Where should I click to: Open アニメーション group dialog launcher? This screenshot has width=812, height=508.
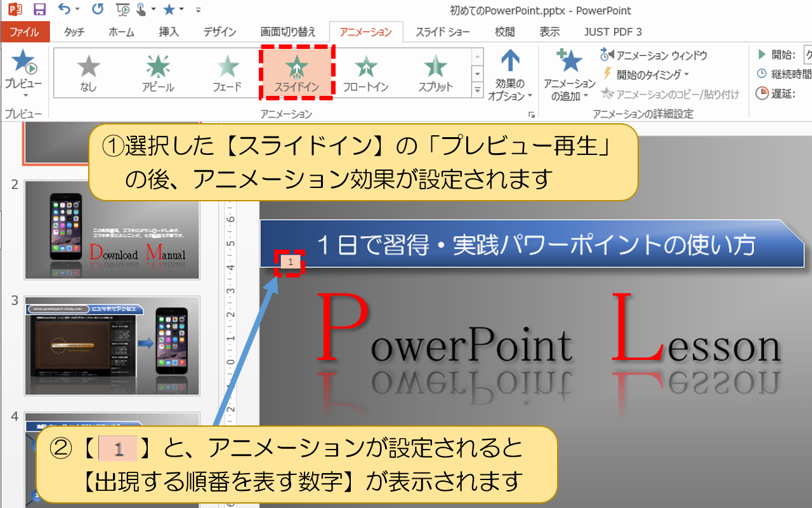(x=532, y=114)
